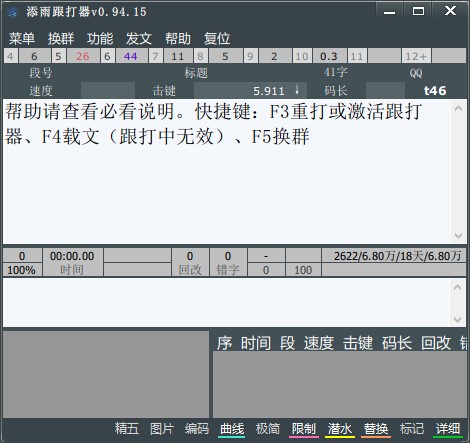Click the 2622/6.80万/18天/6.80万 statistics
Image resolution: width=470 pixels, height=443 pixels.
(397, 256)
